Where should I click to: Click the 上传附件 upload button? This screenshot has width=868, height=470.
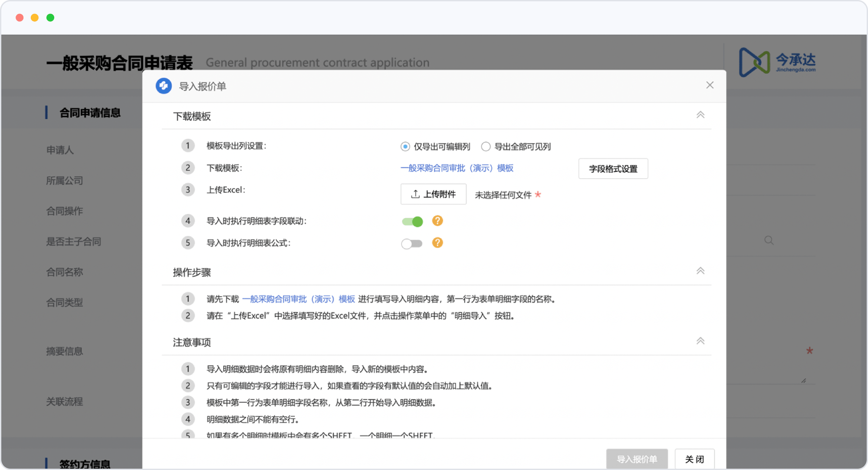tap(434, 194)
